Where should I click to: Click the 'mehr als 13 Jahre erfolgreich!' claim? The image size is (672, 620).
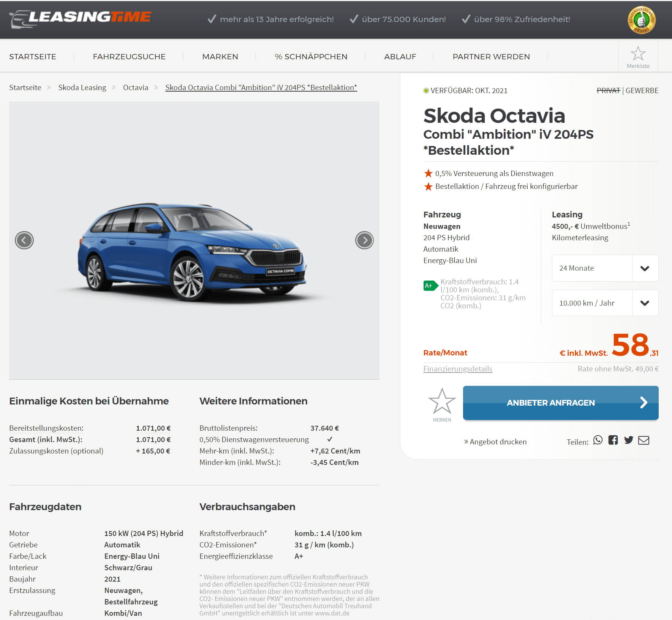pos(271,19)
